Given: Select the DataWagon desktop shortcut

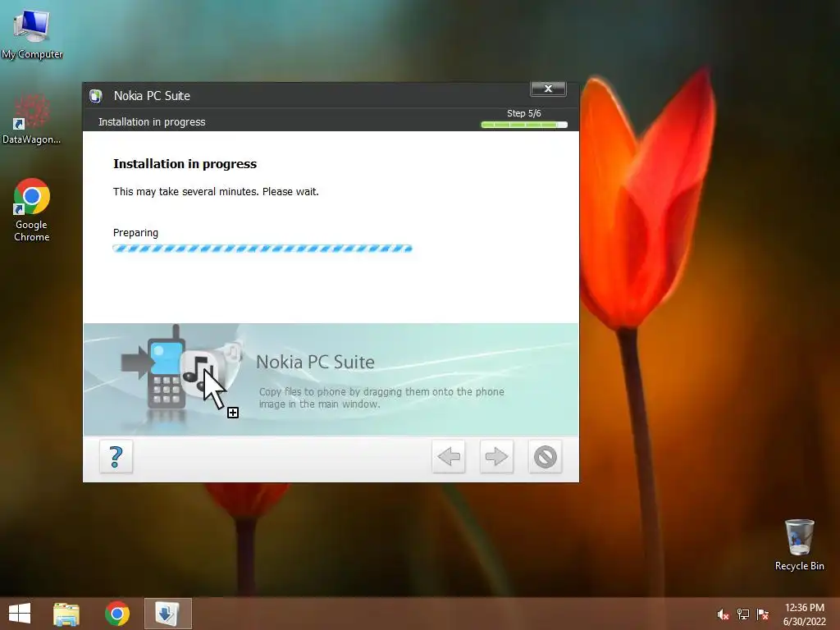Looking at the screenshot, I should tap(32, 119).
